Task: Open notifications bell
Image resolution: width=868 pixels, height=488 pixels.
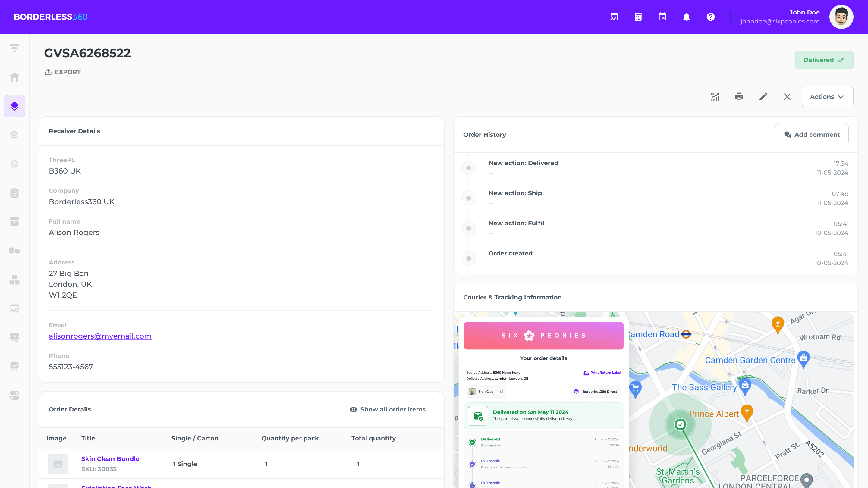Action: coord(686,17)
